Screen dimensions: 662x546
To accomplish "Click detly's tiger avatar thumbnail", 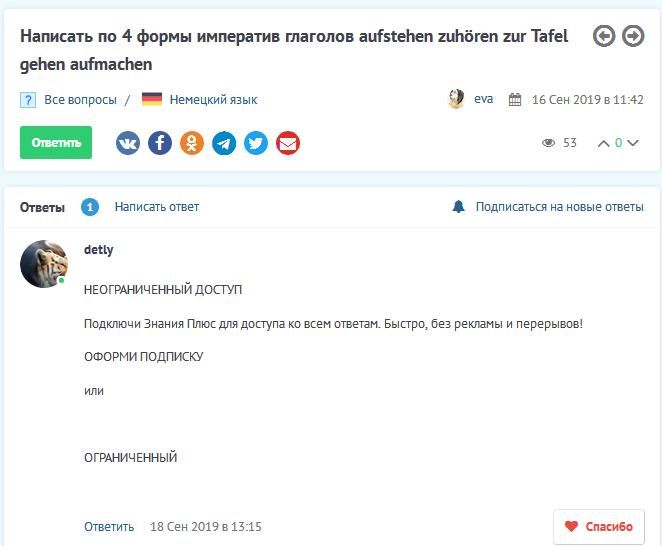I will pos(44,264).
